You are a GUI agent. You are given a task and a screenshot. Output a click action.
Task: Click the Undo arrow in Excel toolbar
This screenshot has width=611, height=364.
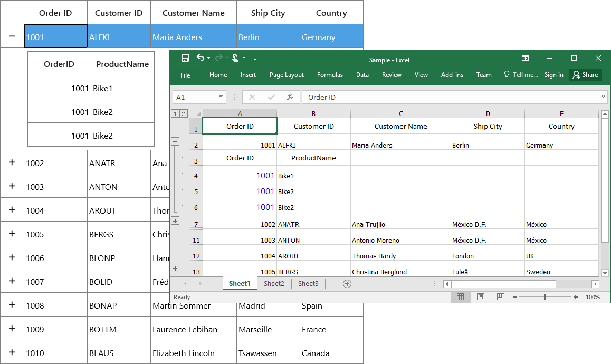coord(201,58)
